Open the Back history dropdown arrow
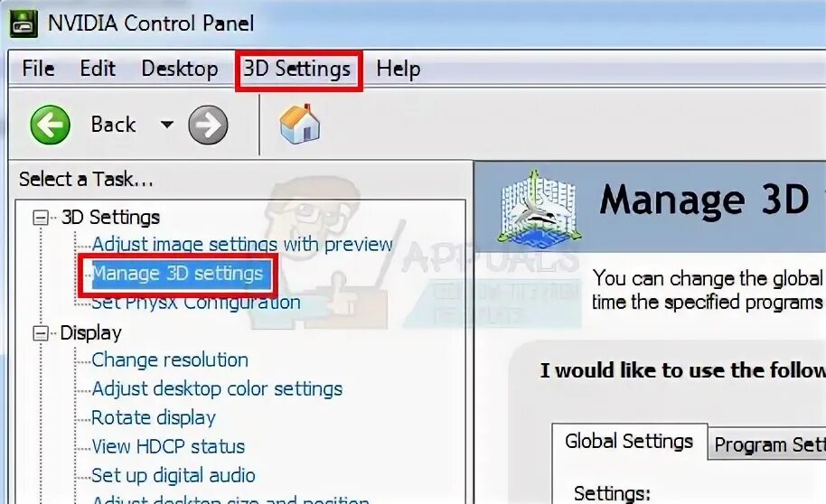Viewport: 826px width, 504px height. (x=167, y=125)
